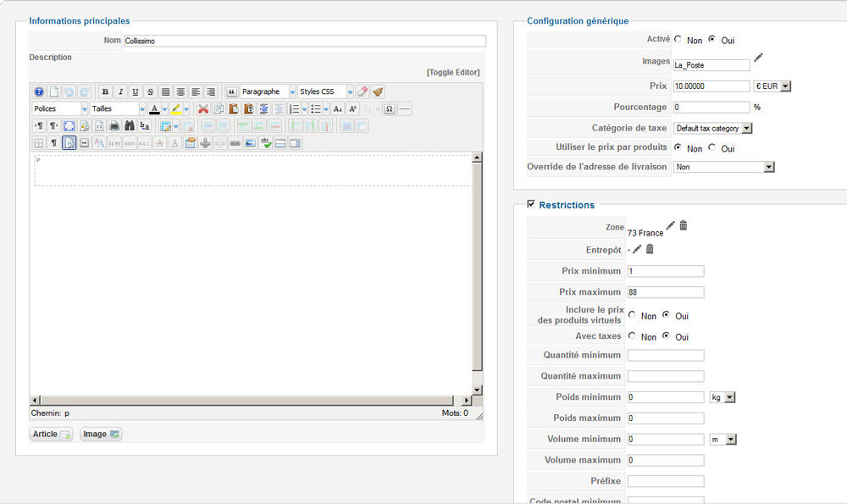This screenshot has width=847, height=504.
Task: Toggle bold formatting
Action: 105,91
